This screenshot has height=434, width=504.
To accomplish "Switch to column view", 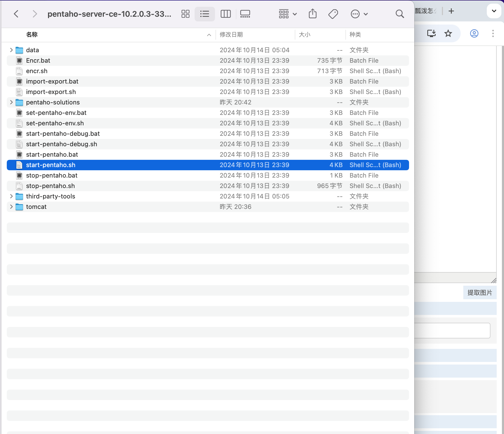I will 225,14.
